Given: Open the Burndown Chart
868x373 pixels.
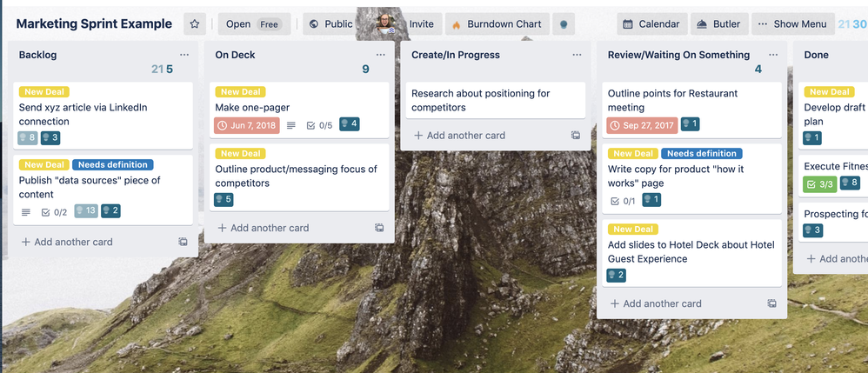Looking at the screenshot, I should [x=497, y=24].
